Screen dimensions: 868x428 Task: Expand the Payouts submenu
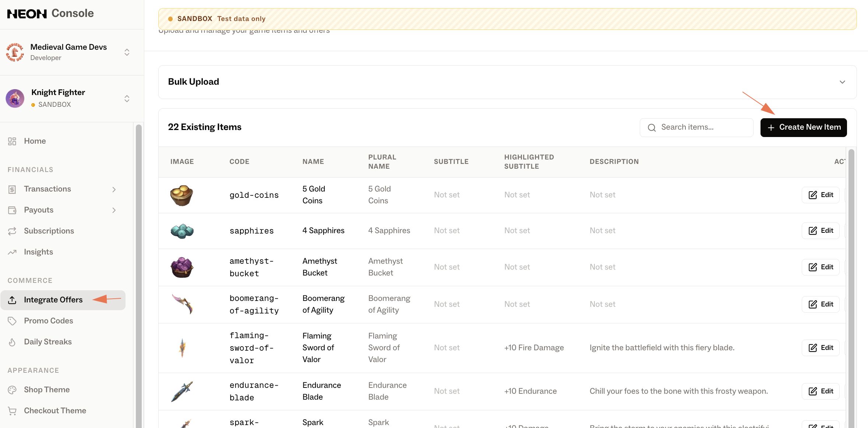click(114, 210)
